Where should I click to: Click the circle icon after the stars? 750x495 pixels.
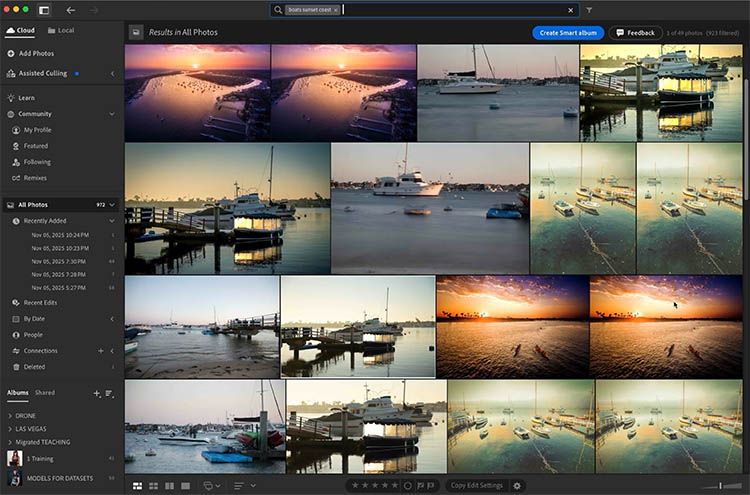tap(408, 485)
